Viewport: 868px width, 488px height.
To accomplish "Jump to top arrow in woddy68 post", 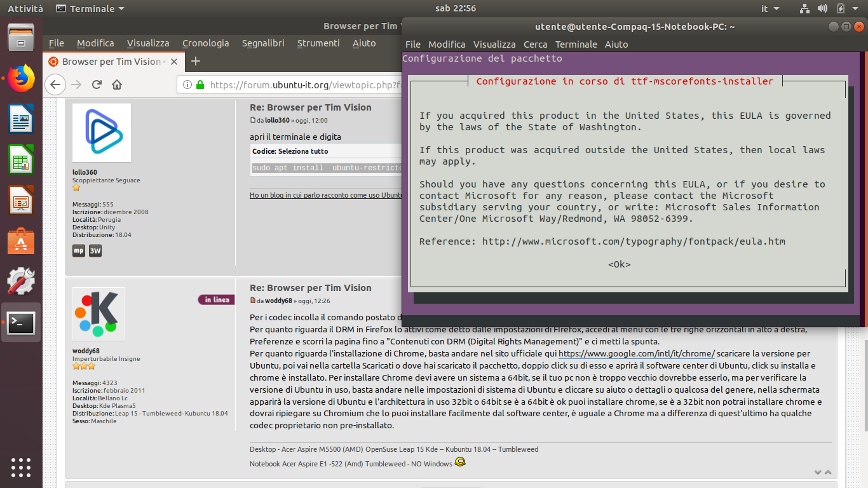I will (x=827, y=472).
